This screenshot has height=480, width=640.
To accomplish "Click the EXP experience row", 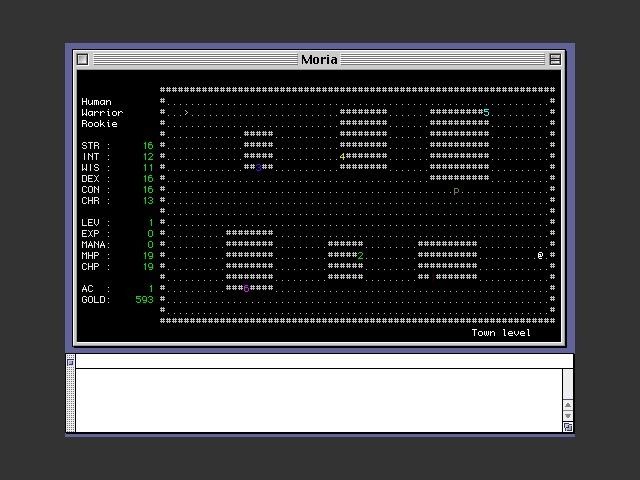I will (117, 234).
